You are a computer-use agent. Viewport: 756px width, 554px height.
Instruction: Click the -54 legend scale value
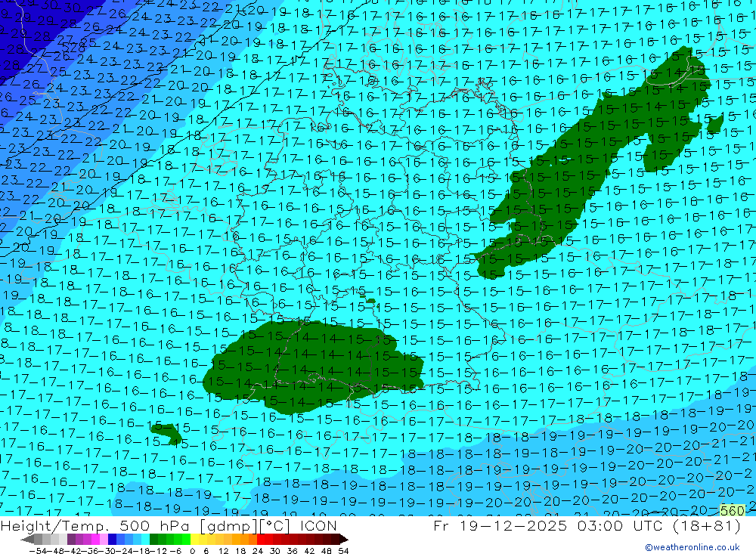pyautogui.click(x=38, y=551)
